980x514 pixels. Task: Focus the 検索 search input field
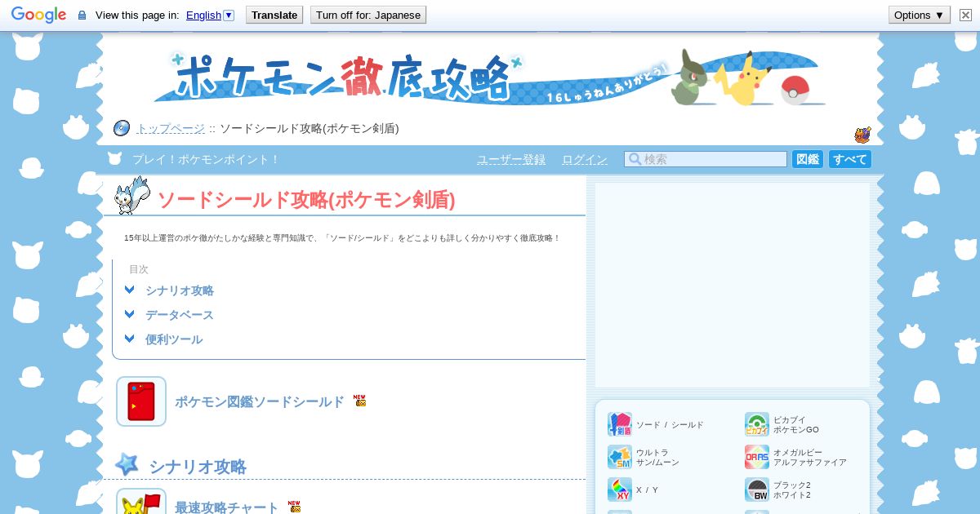point(706,159)
